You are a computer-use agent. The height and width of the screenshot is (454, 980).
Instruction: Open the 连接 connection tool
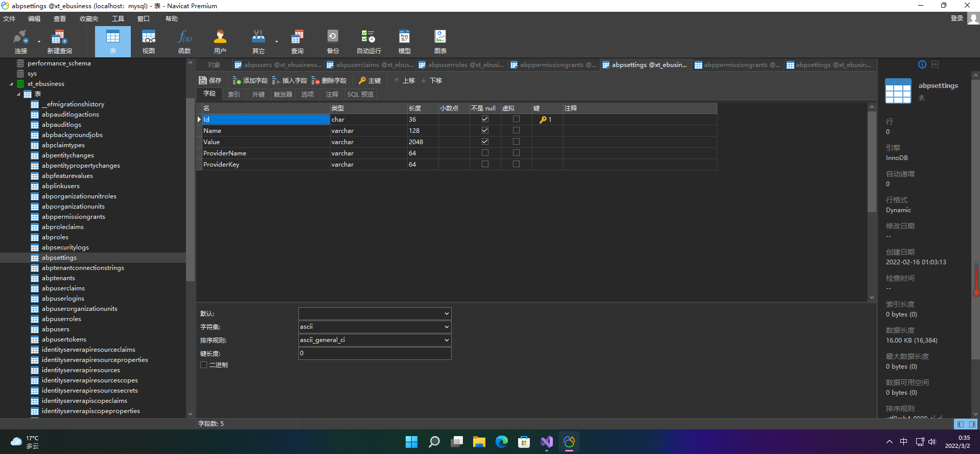coord(20,41)
